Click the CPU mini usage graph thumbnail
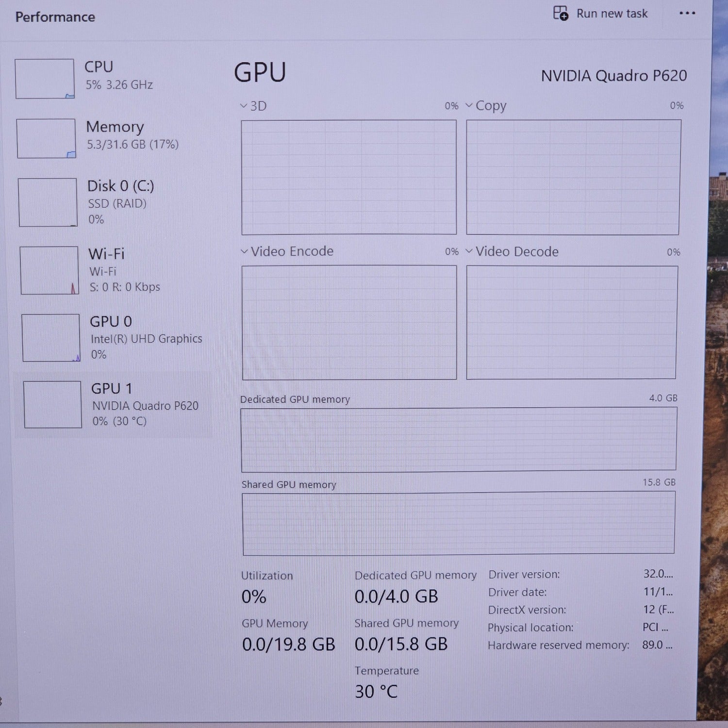The image size is (728, 728). point(45,79)
